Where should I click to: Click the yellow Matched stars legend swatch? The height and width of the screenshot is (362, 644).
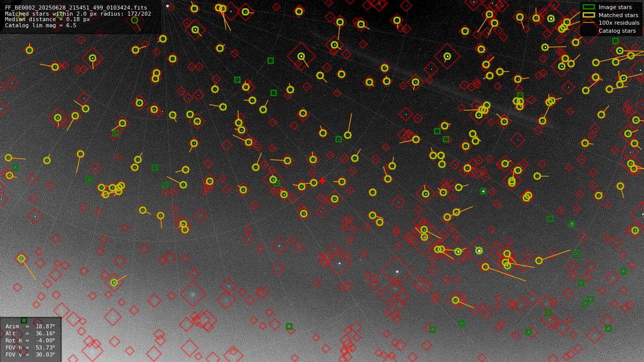click(588, 15)
